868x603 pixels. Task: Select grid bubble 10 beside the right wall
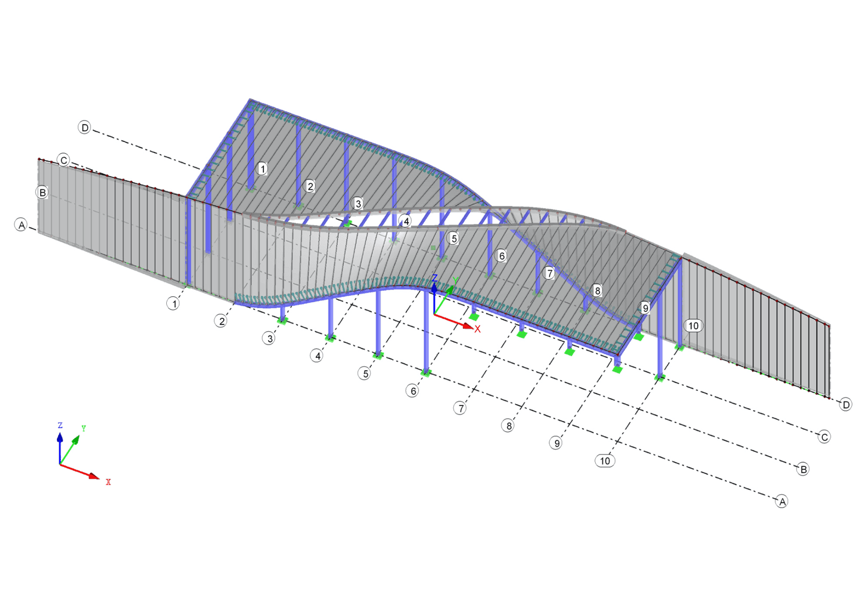tap(693, 326)
